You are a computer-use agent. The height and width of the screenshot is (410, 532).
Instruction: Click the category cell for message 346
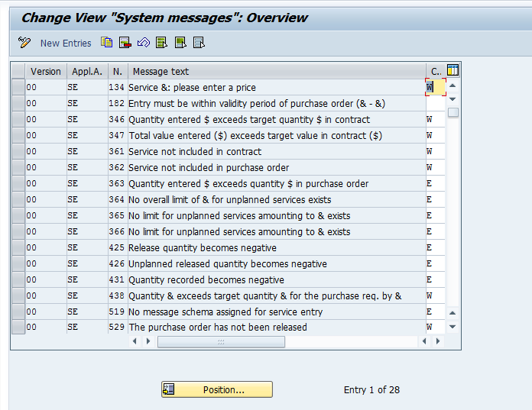[435, 120]
